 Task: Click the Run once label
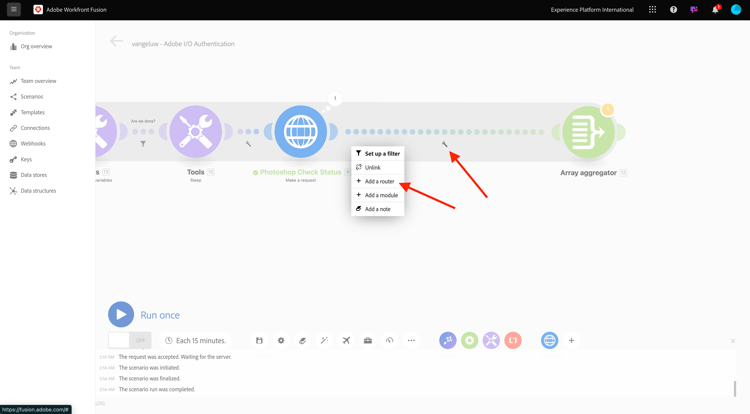click(160, 315)
